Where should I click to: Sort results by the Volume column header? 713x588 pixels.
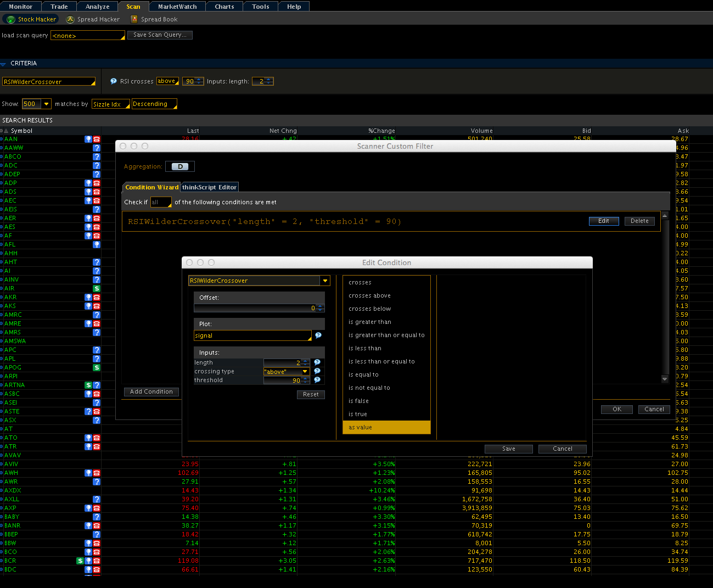pyautogui.click(x=481, y=131)
